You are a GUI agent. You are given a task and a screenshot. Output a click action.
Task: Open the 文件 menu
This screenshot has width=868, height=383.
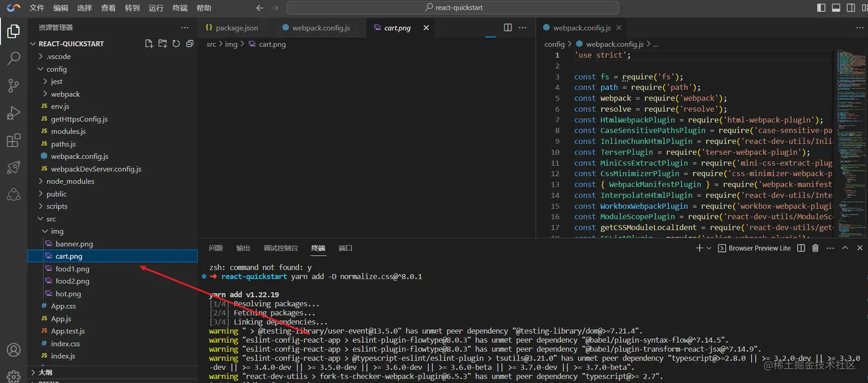pyautogui.click(x=37, y=8)
